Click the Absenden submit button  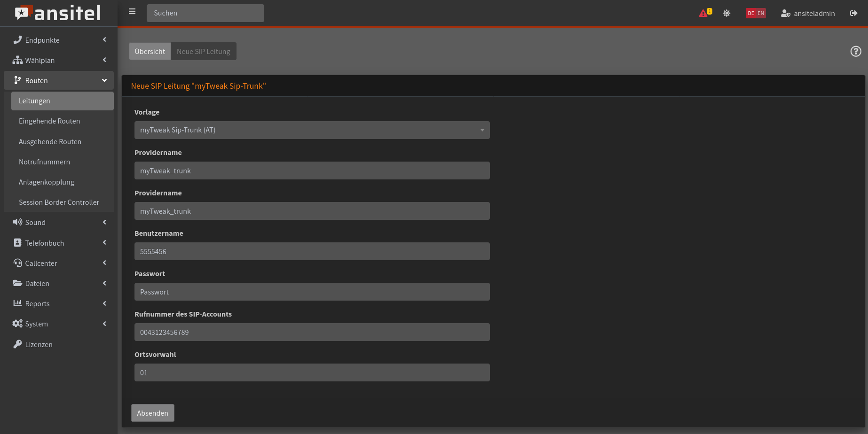click(x=152, y=413)
